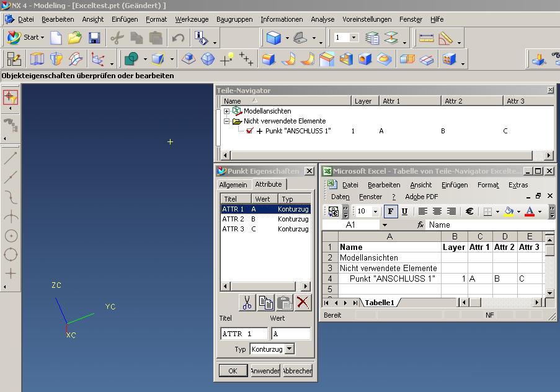Click the Wert column header in attribute list
The image size is (560, 392).
point(264,199)
